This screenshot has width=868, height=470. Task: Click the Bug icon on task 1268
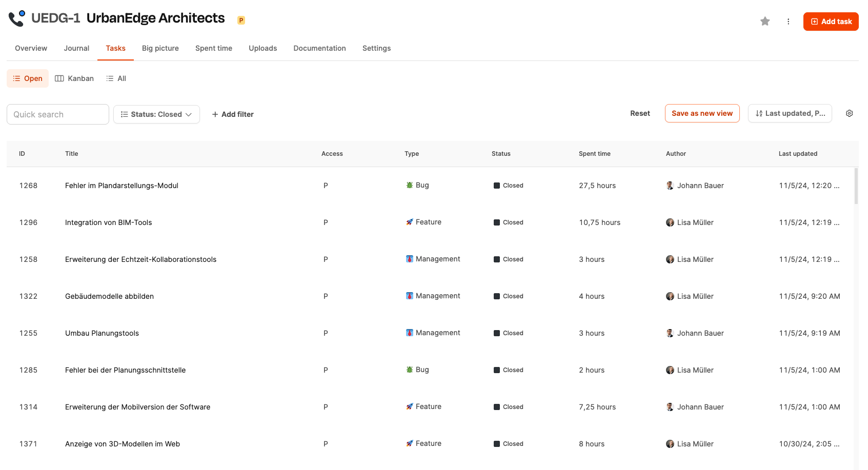point(410,185)
